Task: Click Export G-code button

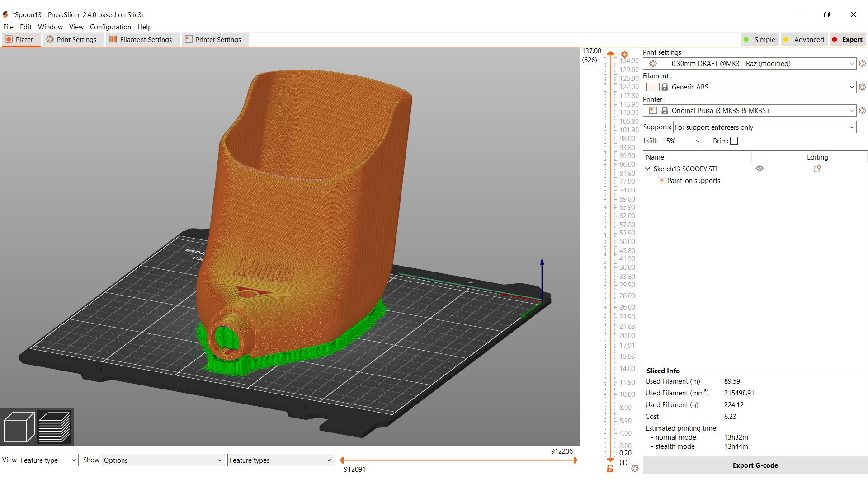Action: [x=755, y=465]
